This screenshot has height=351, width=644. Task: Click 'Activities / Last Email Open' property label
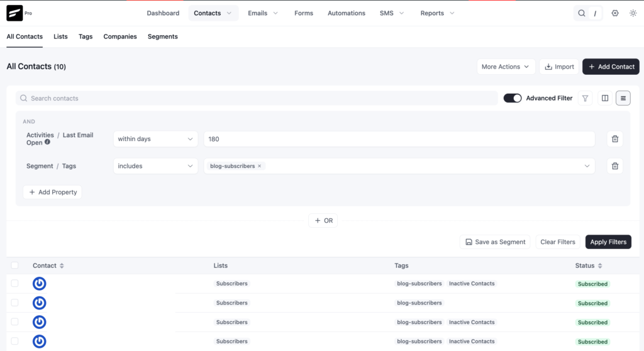(x=60, y=139)
